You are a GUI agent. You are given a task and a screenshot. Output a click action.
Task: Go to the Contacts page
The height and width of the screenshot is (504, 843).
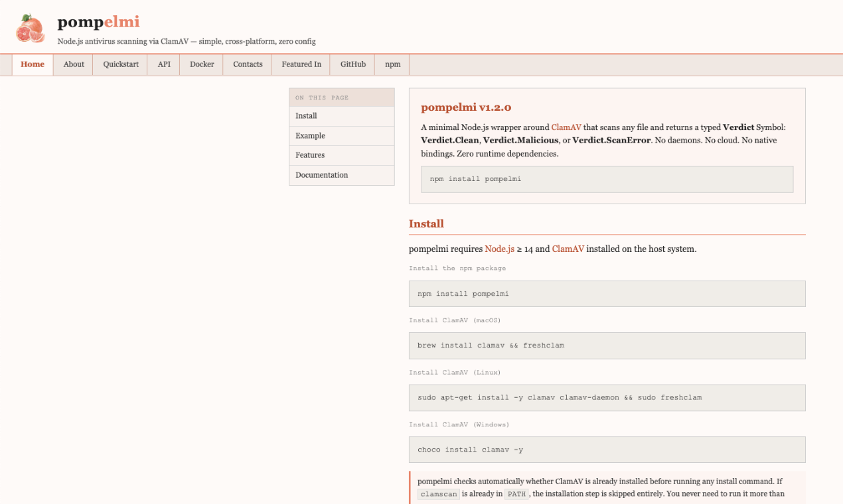[x=247, y=64]
